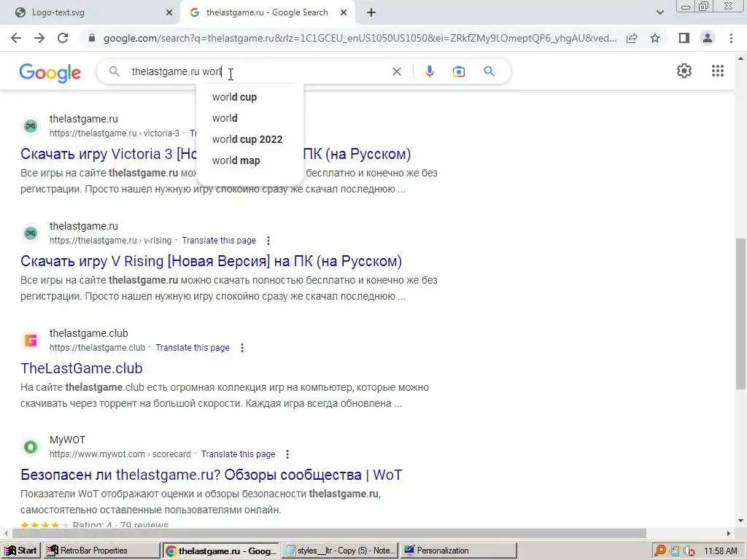Click the Google logo
This screenshot has width=747, height=560.
50,73
